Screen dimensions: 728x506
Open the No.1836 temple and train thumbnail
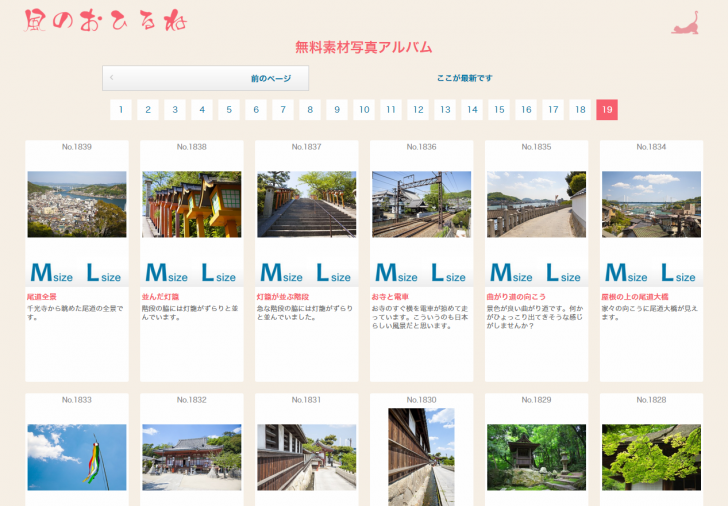coord(422,204)
